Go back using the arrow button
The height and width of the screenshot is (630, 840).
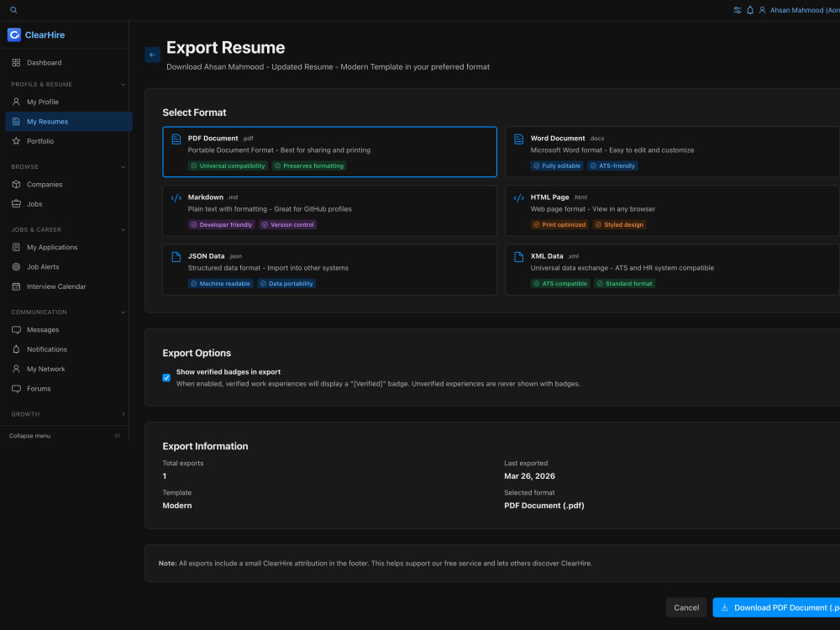(x=153, y=55)
